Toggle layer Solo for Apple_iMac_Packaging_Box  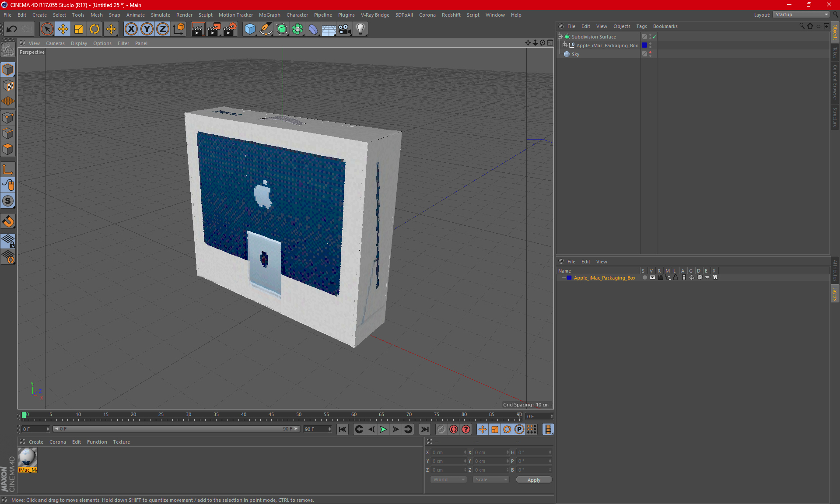[x=644, y=277]
